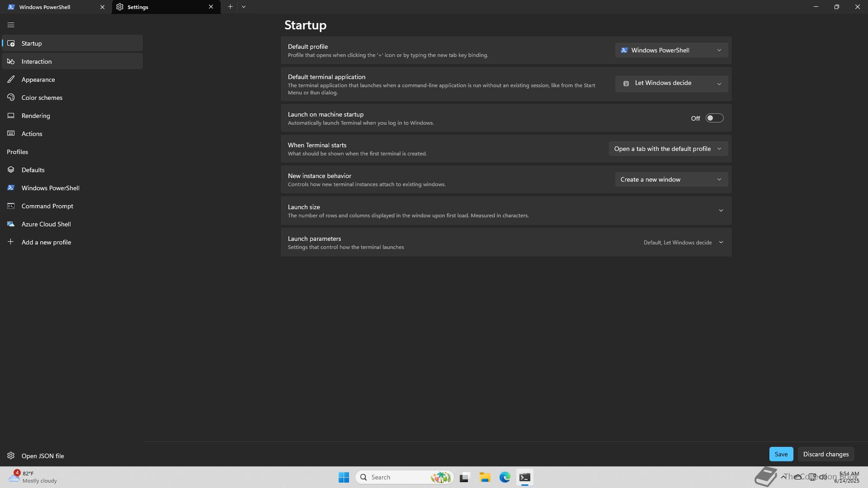This screenshot has width=868, height=488.
Task: Open the new tab dropdown arrow in the tab bar
Action: point(244,7)
